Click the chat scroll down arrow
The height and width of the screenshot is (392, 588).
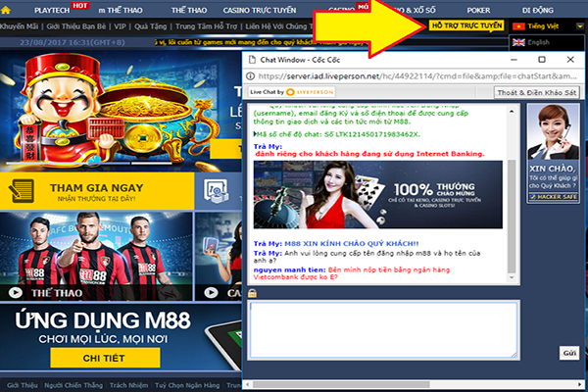click(x=512, y=277)
